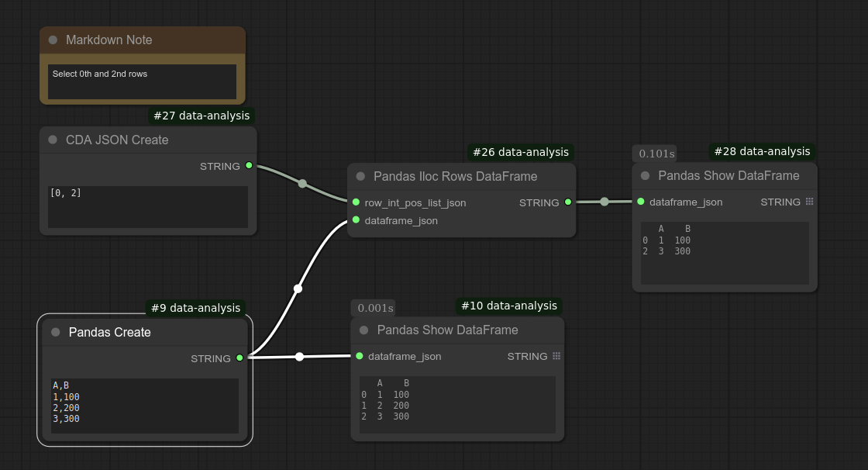This screenshot has height=470, width=868.
Task: Click the STRING output port of Pandas Create
Action: pyautogui.click(x=239, y=358)
